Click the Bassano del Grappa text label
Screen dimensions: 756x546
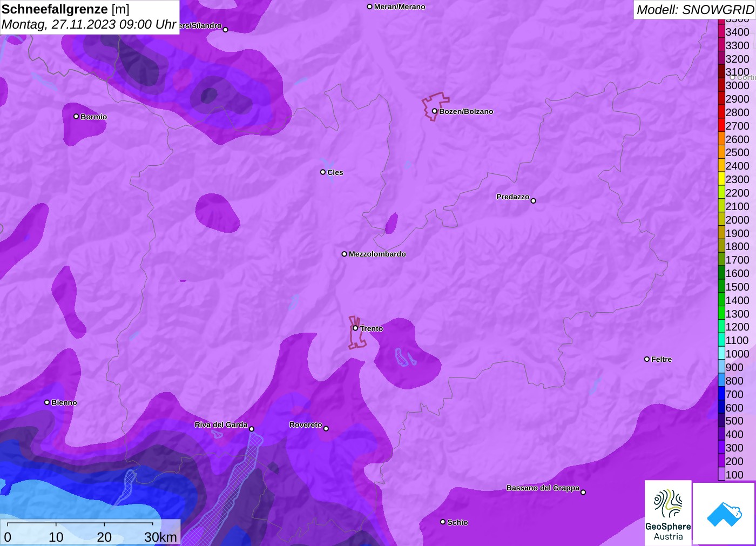[543, 488]
